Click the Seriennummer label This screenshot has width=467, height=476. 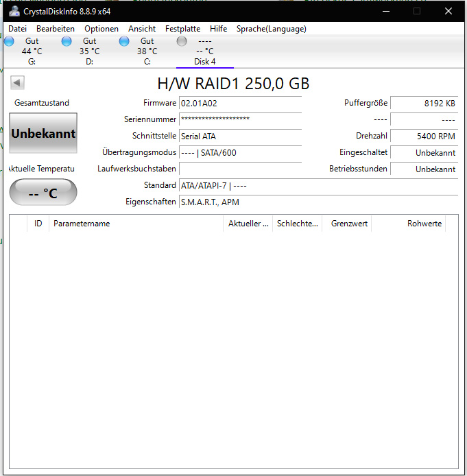[x=150, y=119]
